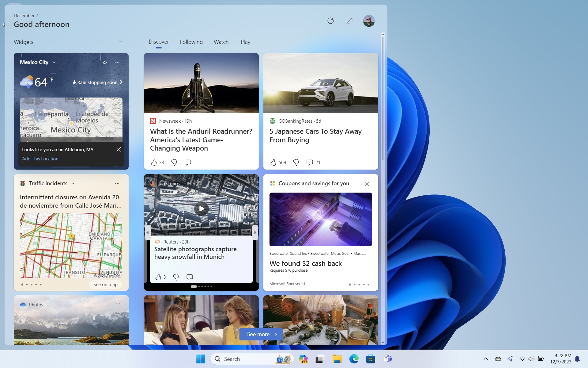588x368 pixels.
Task: Dismiss the Coupons and savings card
Action: coord(367,183)
